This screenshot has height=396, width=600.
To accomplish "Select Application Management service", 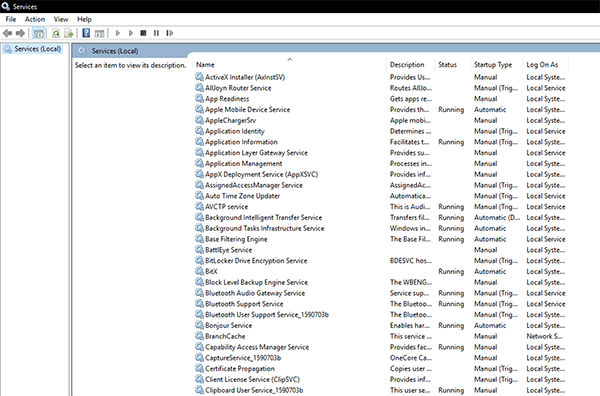I will click(x=244, y=163).
